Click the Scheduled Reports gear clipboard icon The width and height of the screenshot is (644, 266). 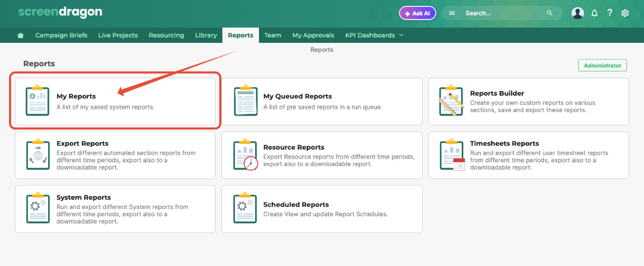(245, 208)
